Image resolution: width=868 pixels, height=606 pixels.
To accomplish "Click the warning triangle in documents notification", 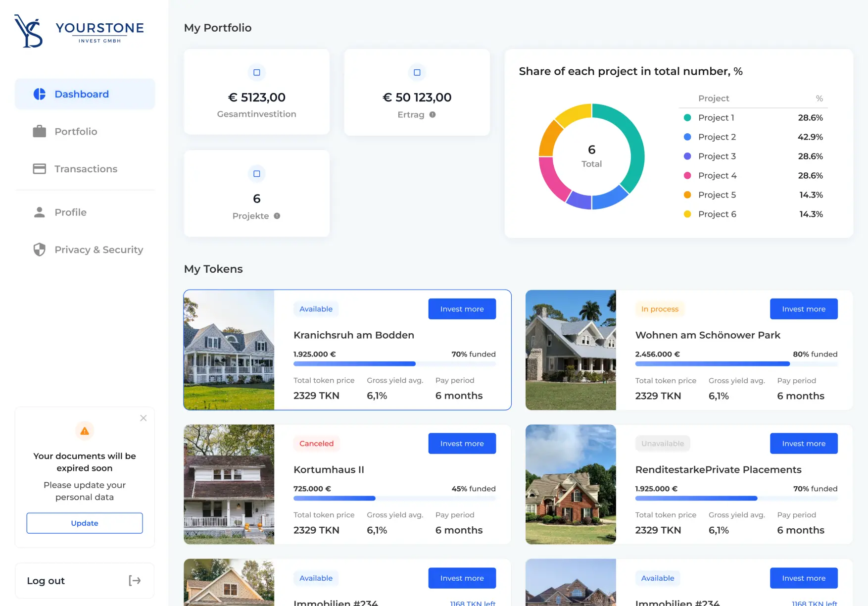I will 84,430.
